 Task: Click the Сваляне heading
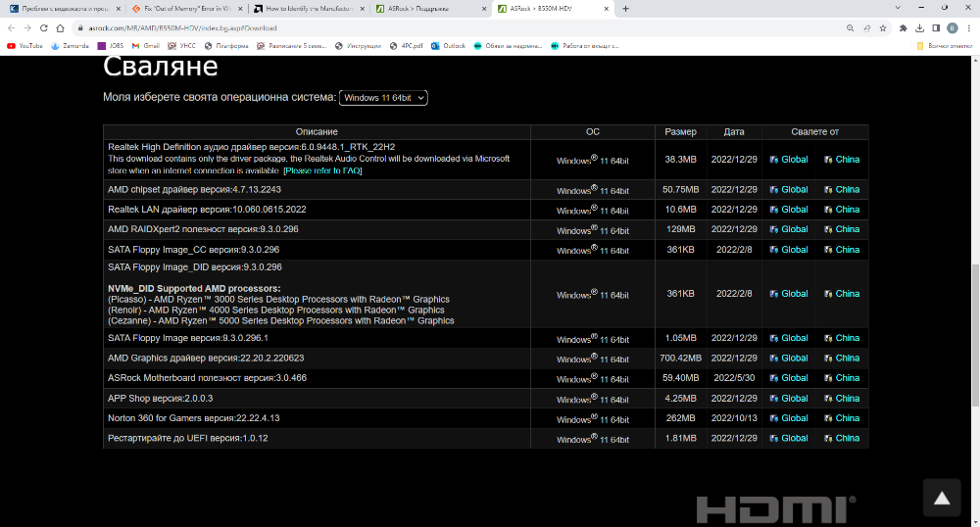[x=161, y=67]
